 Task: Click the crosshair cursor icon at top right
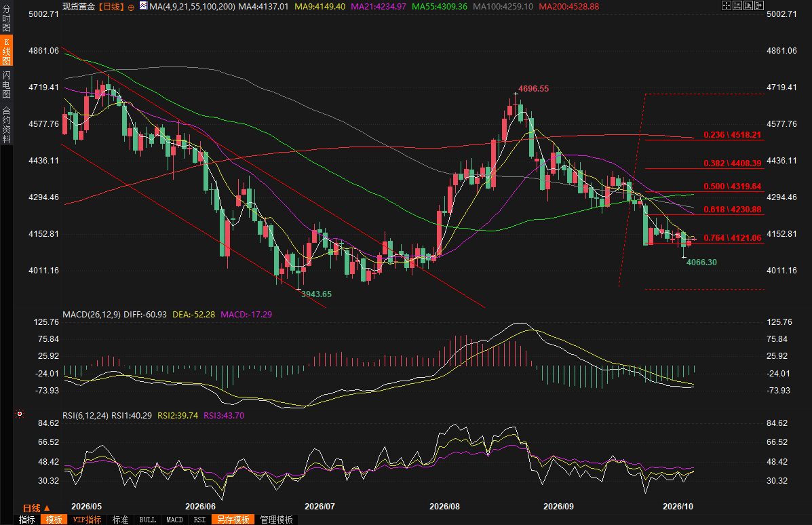point(726,5)
